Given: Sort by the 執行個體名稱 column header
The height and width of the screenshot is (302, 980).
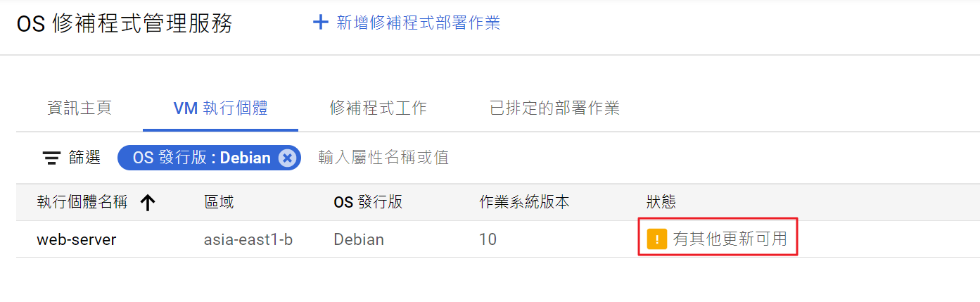Looking at the screenshot, I should pyautogui.click(x=82, y=203).
